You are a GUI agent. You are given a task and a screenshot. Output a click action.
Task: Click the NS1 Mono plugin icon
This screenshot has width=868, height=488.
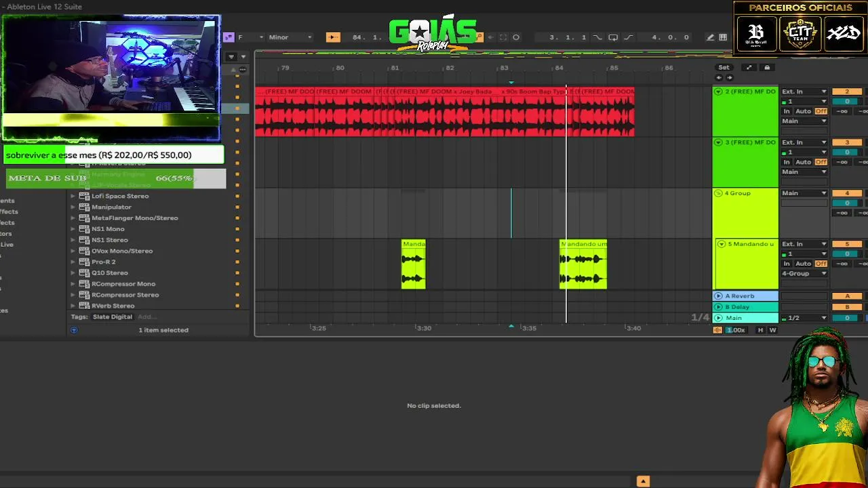click(84, 229)
